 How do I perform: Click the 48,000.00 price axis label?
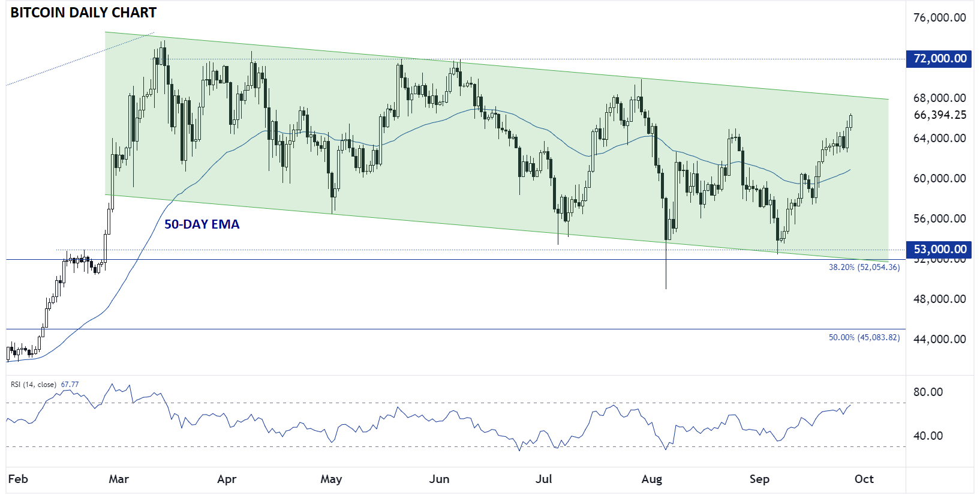coord(939,299)
